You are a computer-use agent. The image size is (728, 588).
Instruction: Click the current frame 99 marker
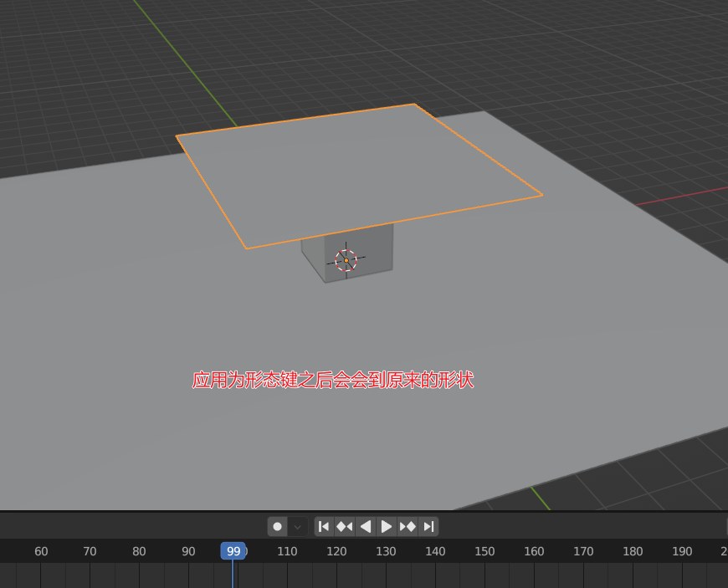click(x=233, y=551)
